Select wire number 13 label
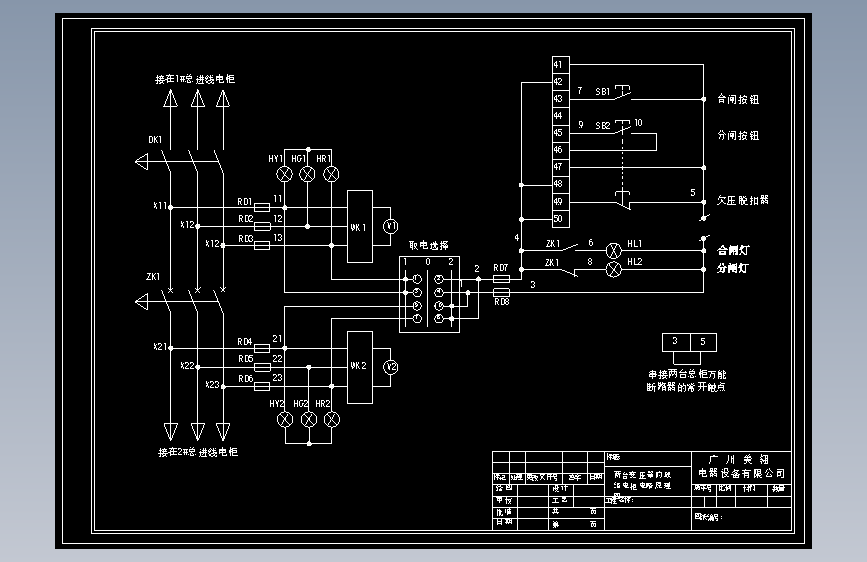Viewport: 867px width, 562px height. (278, 238)
